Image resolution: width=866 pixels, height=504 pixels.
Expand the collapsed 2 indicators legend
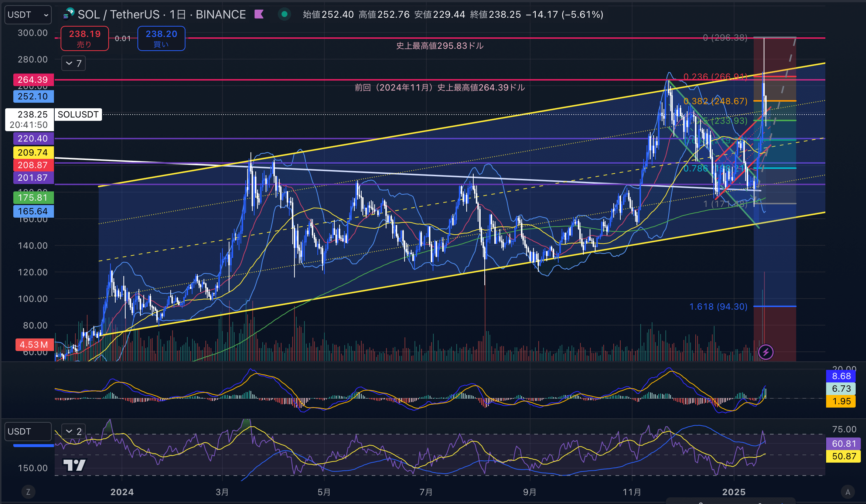coord(74,431)
